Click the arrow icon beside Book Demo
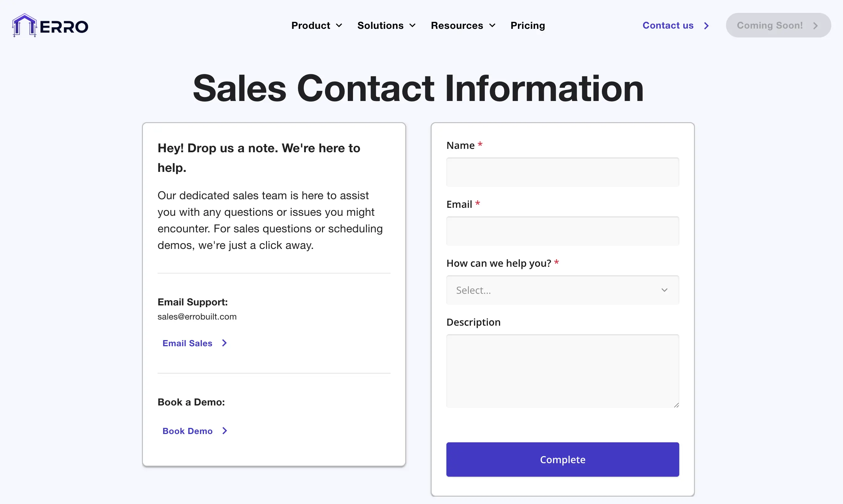The width and height of the screenshot is (843, 504). (x=224, y=431)
